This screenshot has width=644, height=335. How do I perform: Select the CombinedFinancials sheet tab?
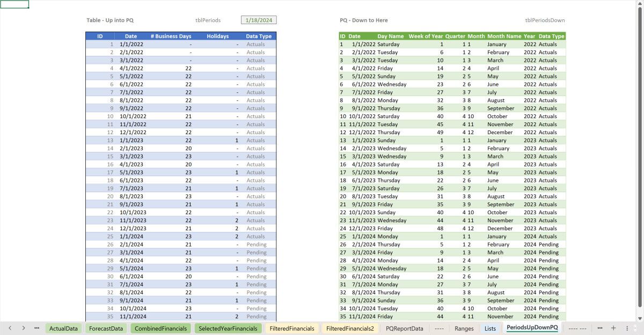160,328
